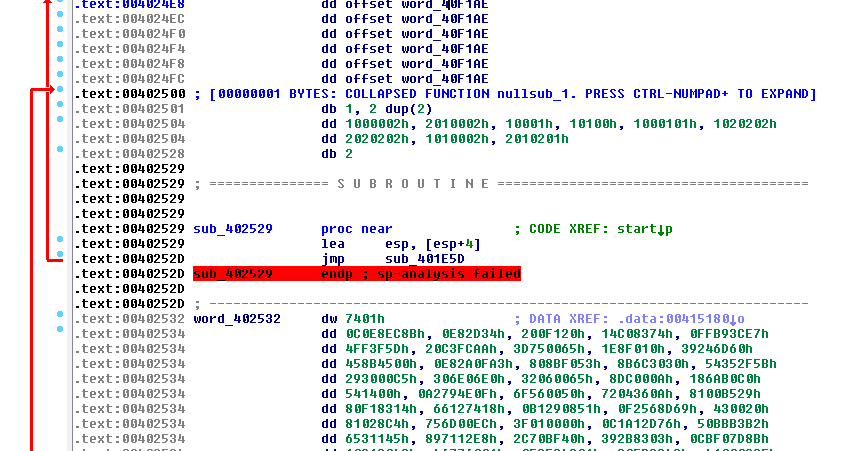Click word_40F1AE offset at 004024F0
The image size is (843, 451).
pos(444,33)
